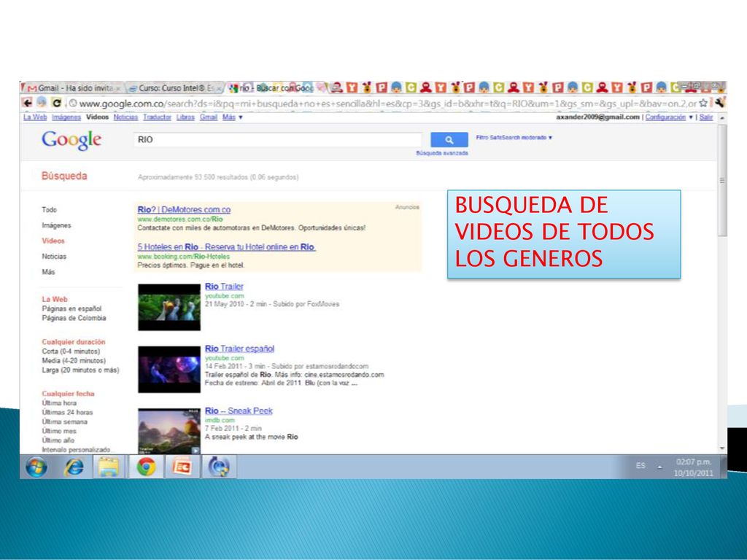The height and width of the screenshot is (560, 747).
Task: Expand the Configuración dropdown
Action: 669,117
